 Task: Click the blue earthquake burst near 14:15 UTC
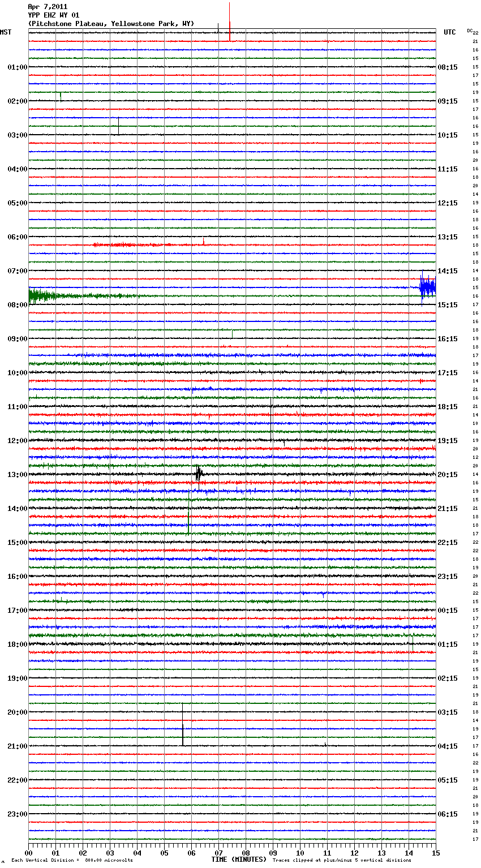(x=427, y=287)
